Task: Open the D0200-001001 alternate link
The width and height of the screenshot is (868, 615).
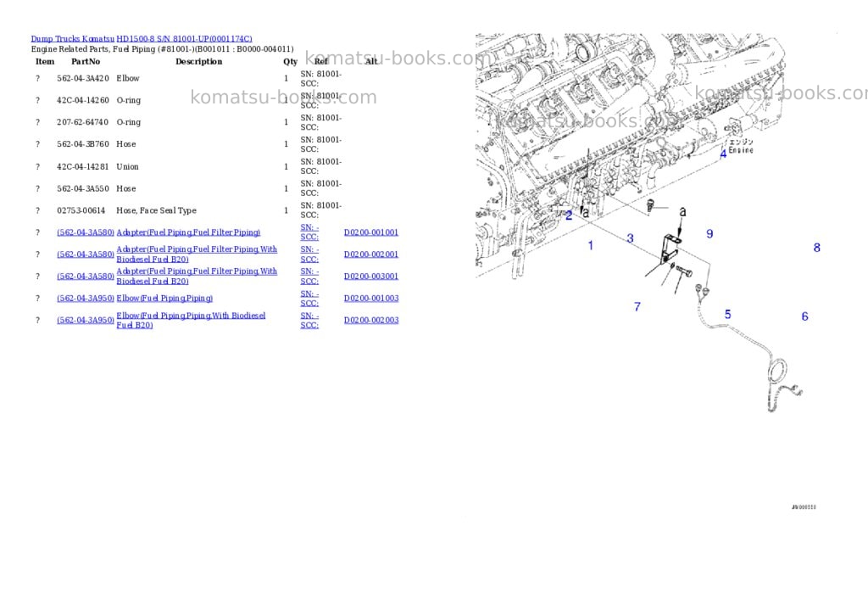Action: pos(371,232)
